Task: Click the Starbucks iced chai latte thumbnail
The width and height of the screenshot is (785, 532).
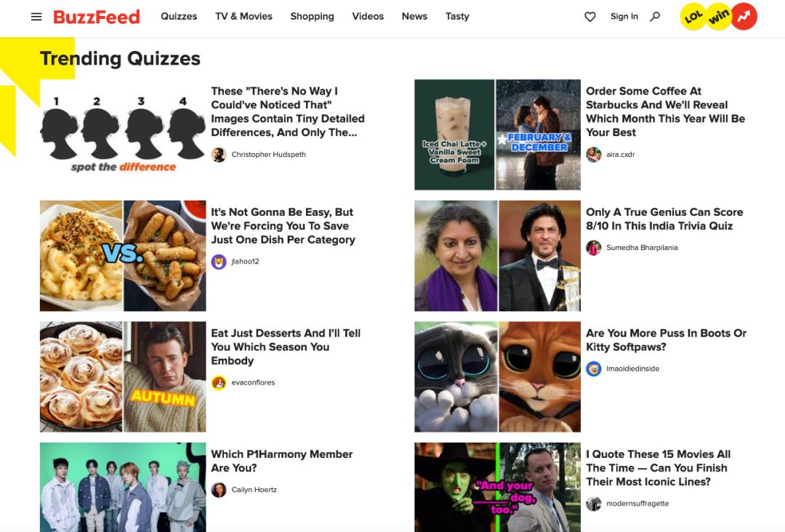Action: [x=455, y=134]
